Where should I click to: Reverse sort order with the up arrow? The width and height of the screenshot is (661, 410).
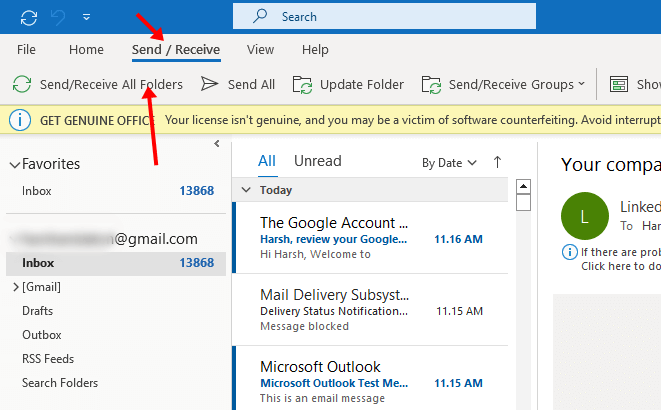point(498,162)
